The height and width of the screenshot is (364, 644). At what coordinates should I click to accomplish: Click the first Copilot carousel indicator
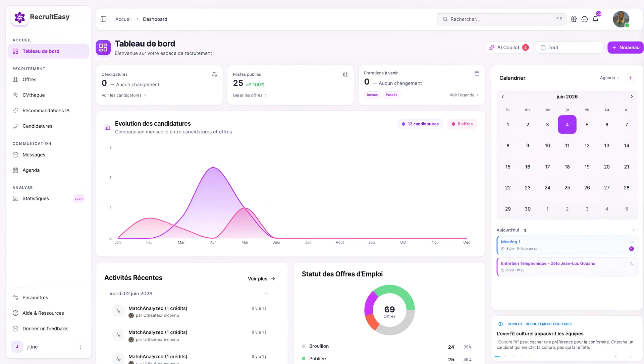pyautogui.click(x=497, y=357)
